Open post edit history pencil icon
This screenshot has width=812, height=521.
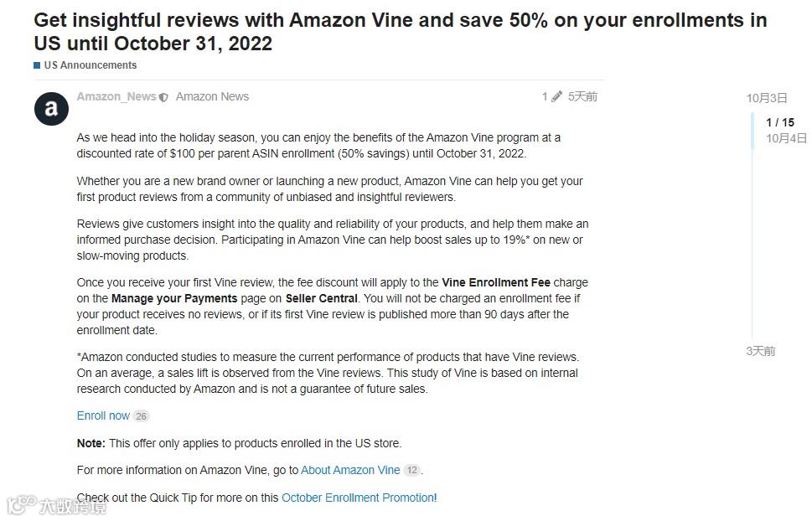pyautogui.click(x=556, y=96)
